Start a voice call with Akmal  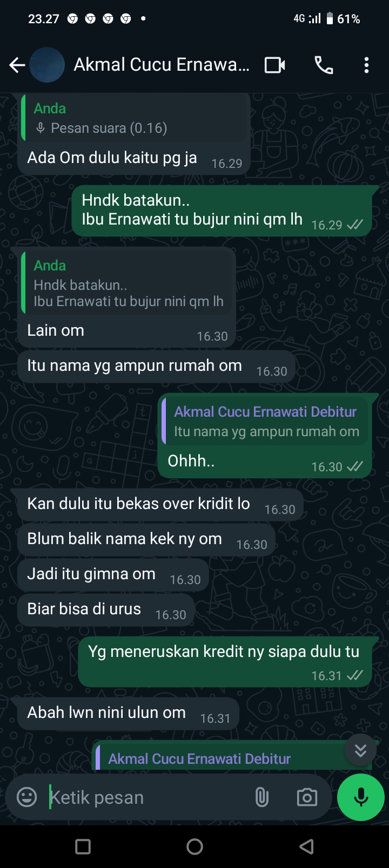(324, 65)
